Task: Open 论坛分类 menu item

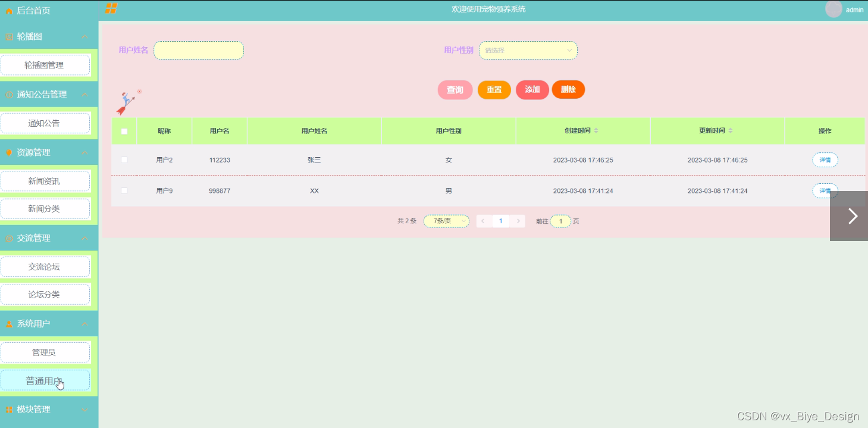Action: click(x=45, y=295)
